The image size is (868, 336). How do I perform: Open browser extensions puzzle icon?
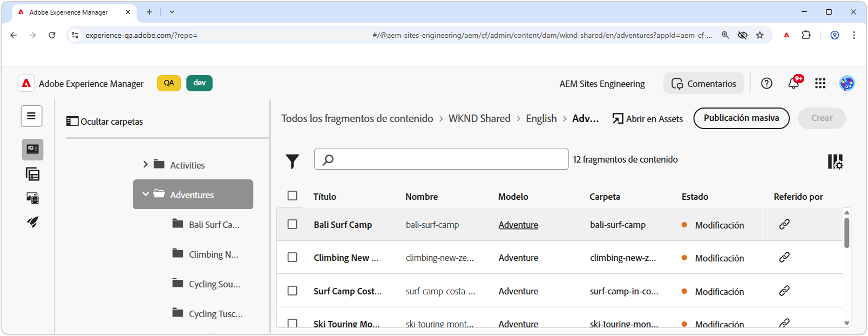[x=806, y=35]
